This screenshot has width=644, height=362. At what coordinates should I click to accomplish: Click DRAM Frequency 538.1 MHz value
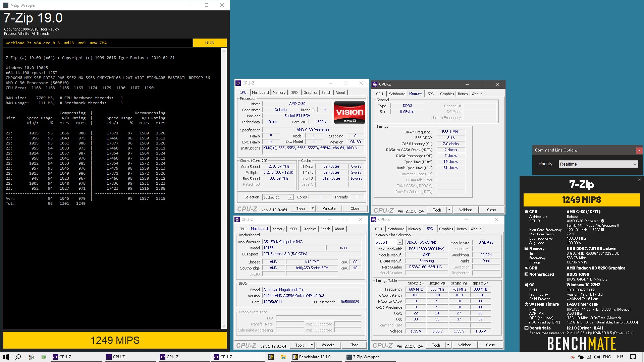tap(450, 132)
